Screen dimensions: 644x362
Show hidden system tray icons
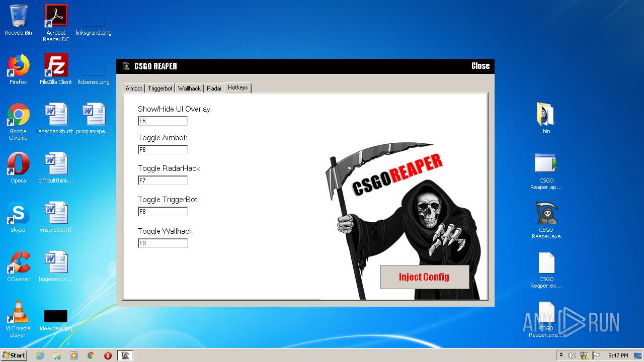561,355
